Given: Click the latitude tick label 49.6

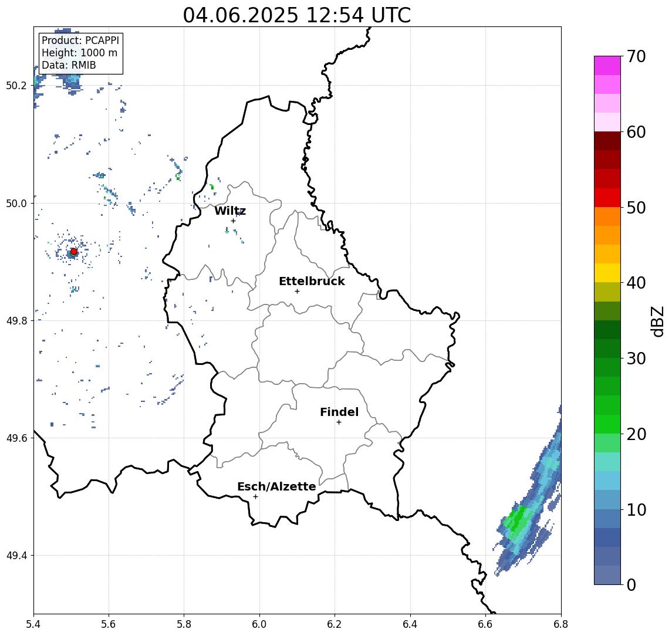Looking at the screenshot, I should [16, 438].
